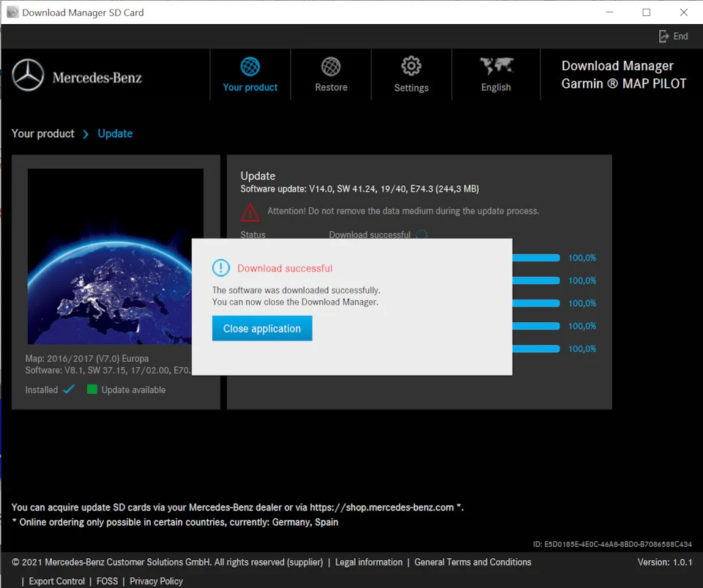Click the fourth 100,0% percentage value

(582, 326)
